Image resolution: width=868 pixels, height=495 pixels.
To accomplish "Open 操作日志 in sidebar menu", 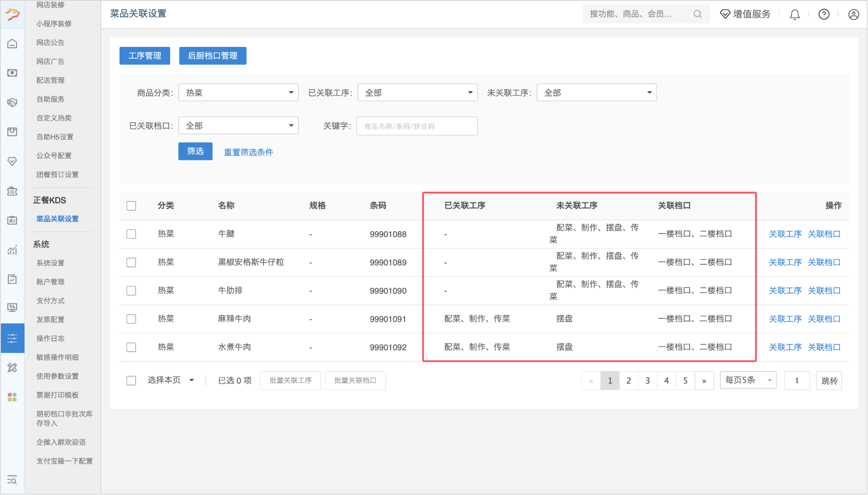I will click(x=50, y=338).
